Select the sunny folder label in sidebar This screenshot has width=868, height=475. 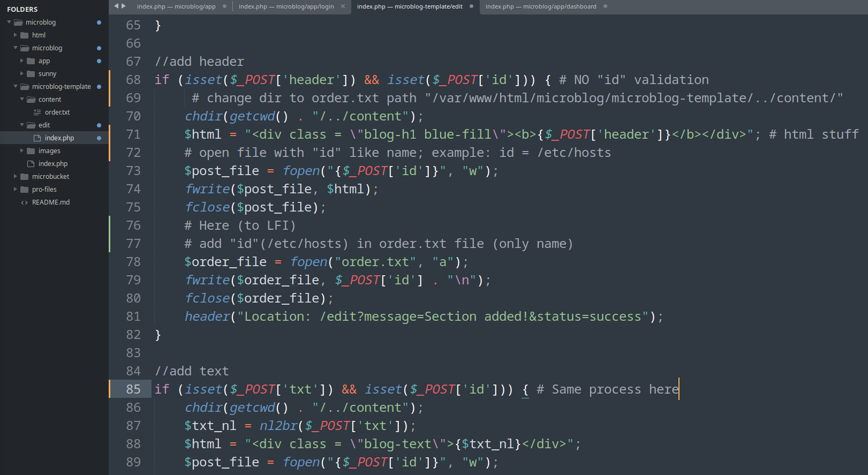point(47,74)
